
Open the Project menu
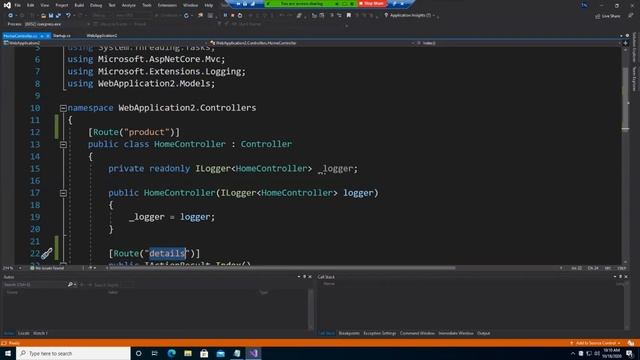(x=62, y=5)
